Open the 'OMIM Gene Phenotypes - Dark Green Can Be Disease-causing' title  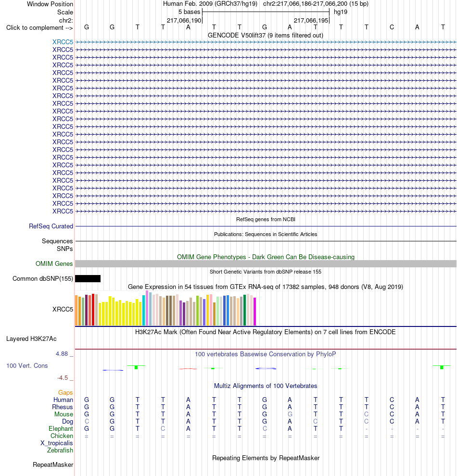point(266,257)
